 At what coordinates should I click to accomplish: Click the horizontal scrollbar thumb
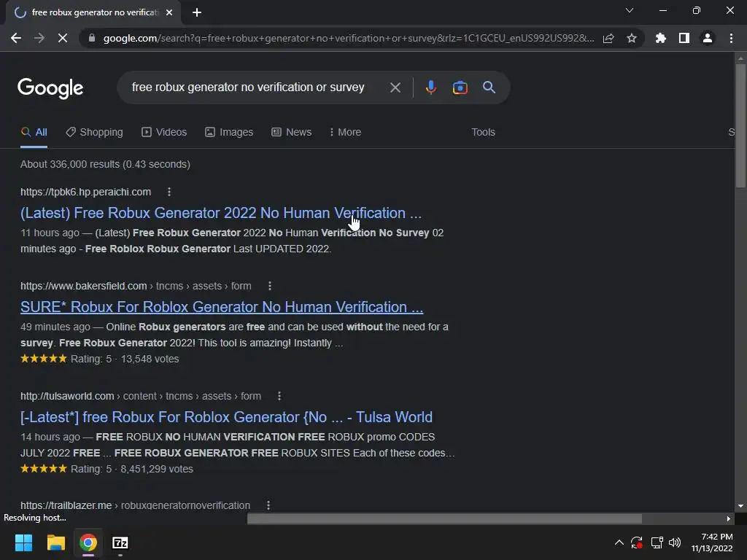[x=444, y=518]
